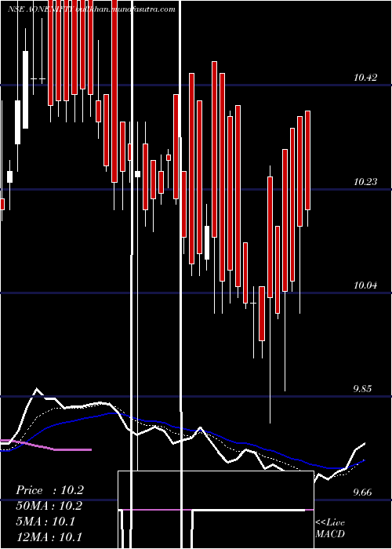Screen dimensions: 392x549
Task: Click the '5MA : 10.1' readout
Action: pyautogui.click(x=45, y=522)
